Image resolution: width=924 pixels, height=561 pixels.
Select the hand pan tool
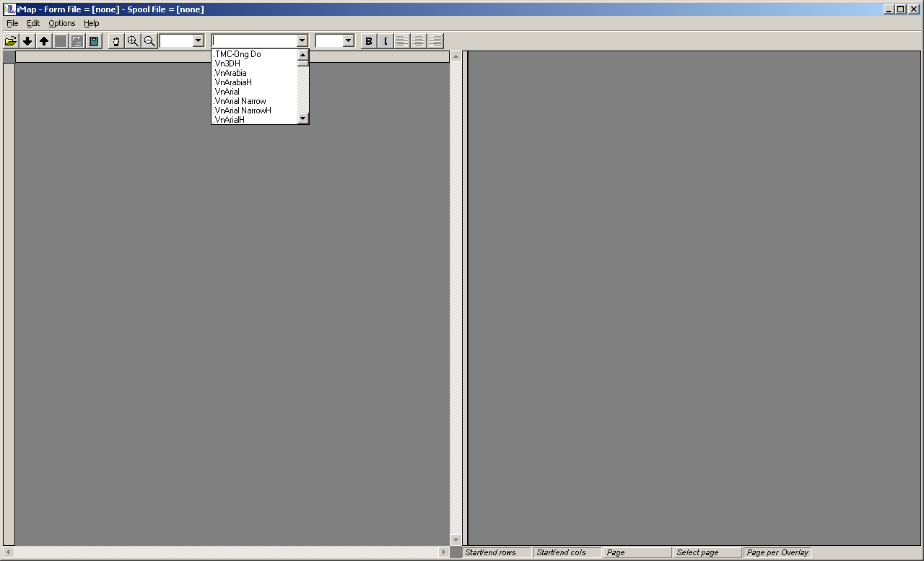point(116,41)
